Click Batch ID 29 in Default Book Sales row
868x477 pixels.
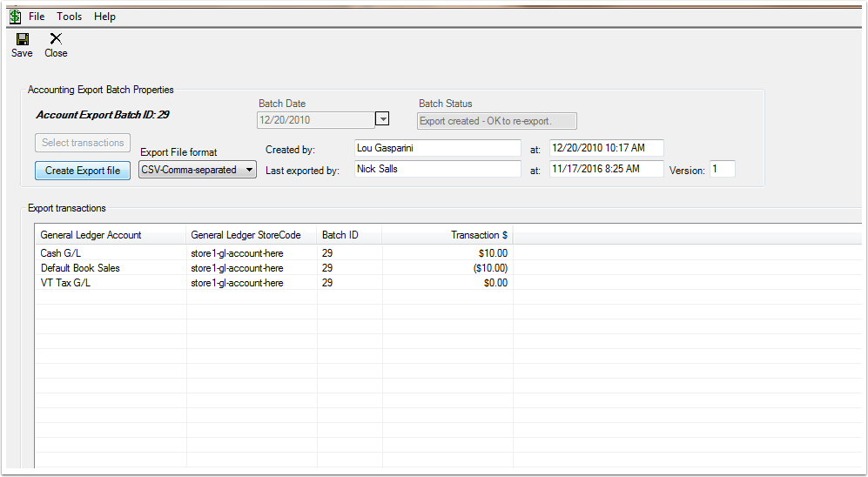coord(327,268)
